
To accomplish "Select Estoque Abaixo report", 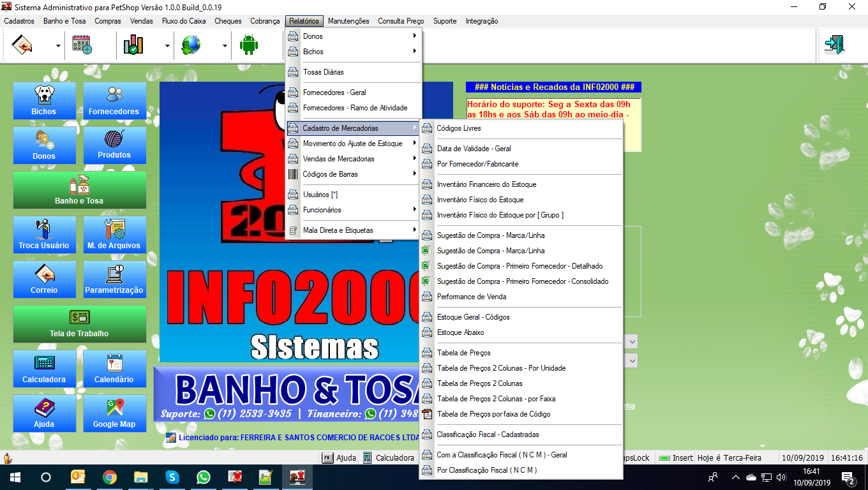I will (x=520, y=332).
